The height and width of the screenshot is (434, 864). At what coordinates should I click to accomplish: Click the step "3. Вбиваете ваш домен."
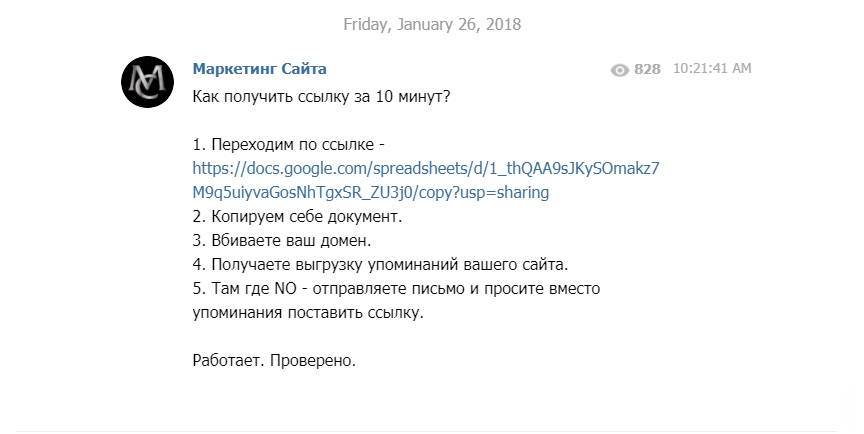(x=281, y=240)
